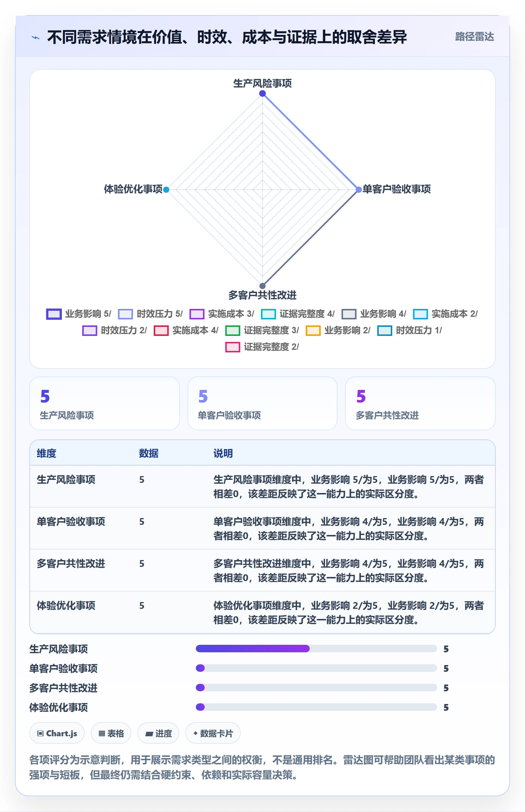The width and height of the screenshot is (525, 812).
Task: Hide the 业务影响 2/ dataset in legend
Action: point(338,330)
